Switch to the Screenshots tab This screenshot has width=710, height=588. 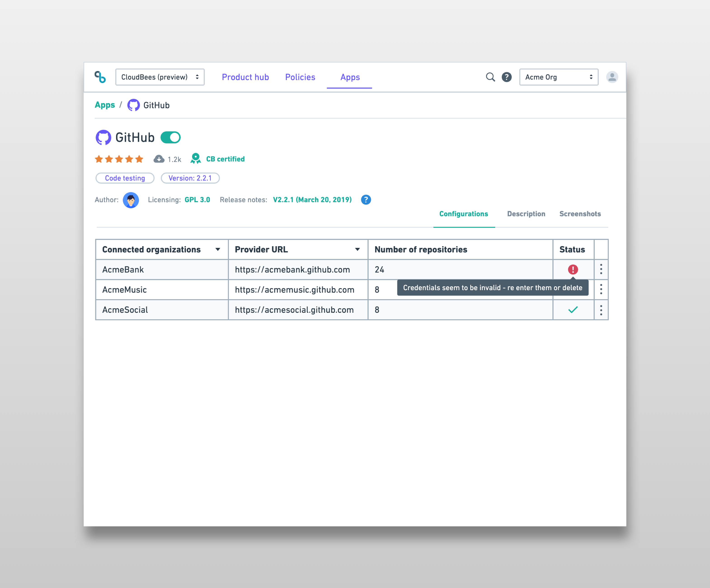point(580,214)
